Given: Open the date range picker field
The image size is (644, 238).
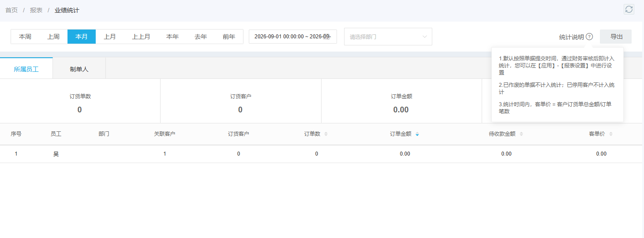Looking at the screenshot, I should click(x=293, y=37).
